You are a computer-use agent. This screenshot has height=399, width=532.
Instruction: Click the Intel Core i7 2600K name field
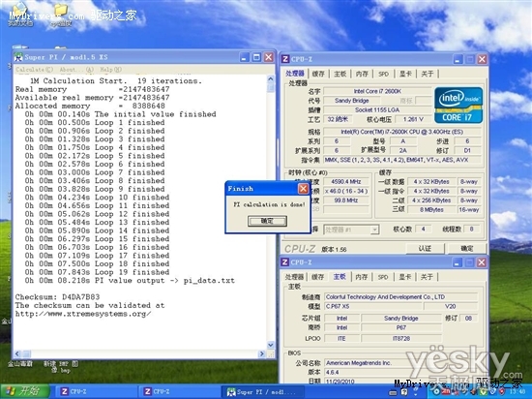[377, 91]
